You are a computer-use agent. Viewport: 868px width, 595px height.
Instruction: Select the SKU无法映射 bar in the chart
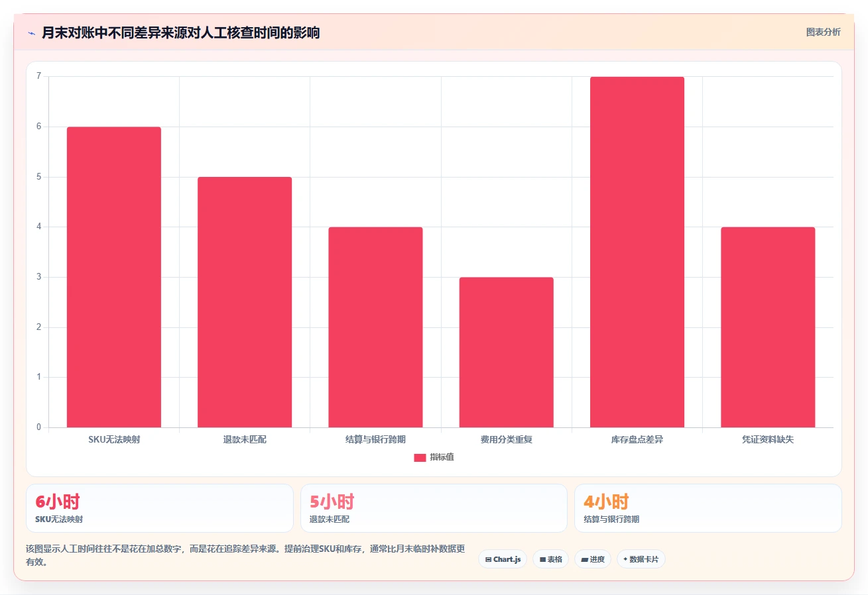pos(114,277)
